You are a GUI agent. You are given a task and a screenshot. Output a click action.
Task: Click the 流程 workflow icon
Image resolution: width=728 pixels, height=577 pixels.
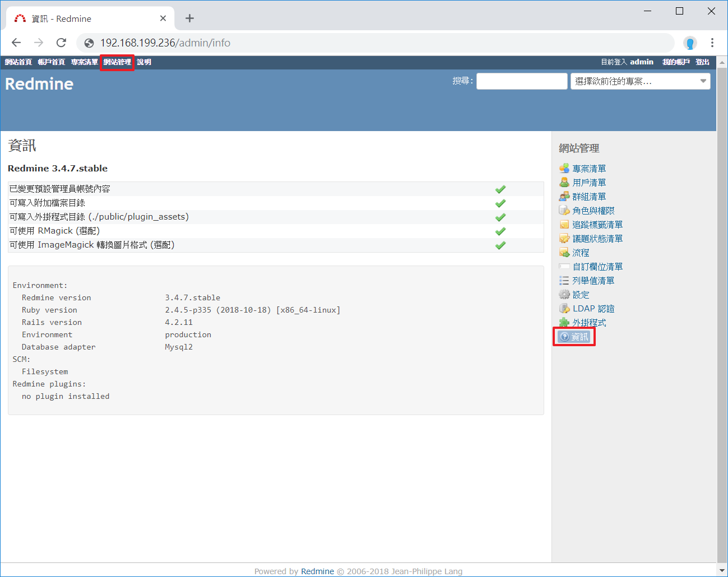[564, 252]
